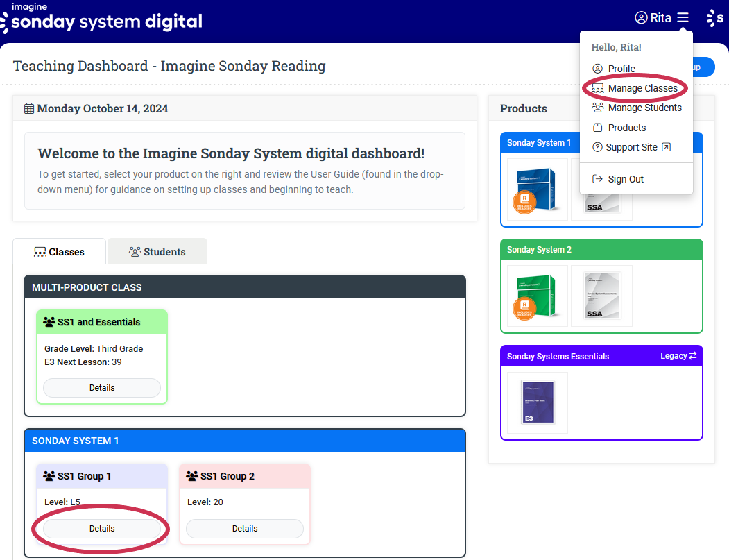Open the Sonday System 1 box product thumbnail

click(x=537, y=189)
